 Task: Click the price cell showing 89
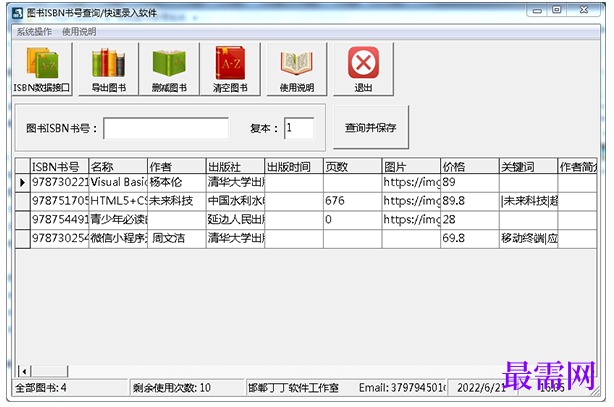470,183
